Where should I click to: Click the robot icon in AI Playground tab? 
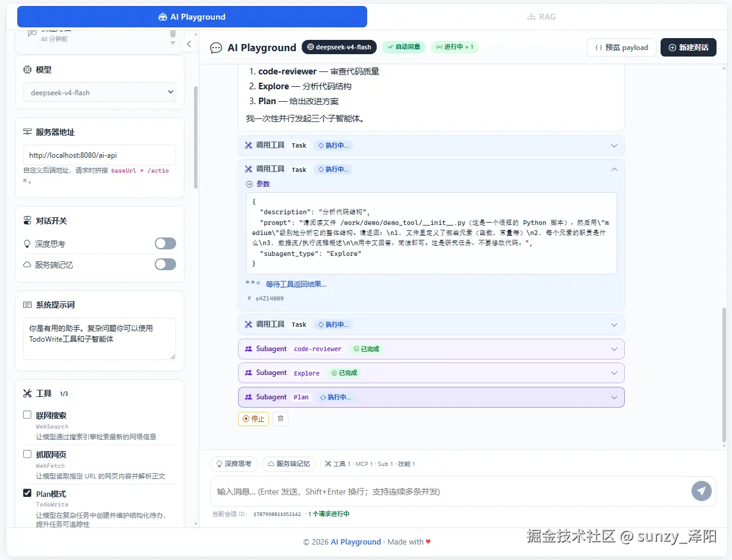click(162, 17)
